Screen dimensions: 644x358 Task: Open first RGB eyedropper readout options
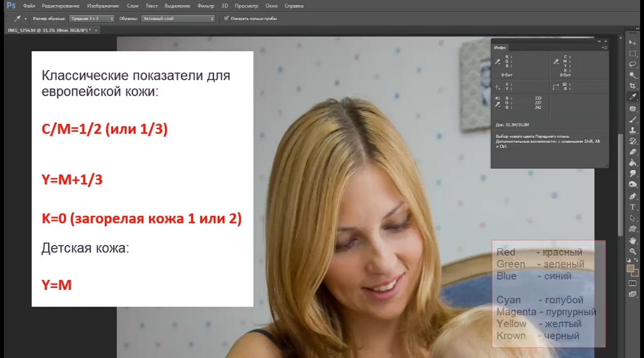tap(498, 61)
